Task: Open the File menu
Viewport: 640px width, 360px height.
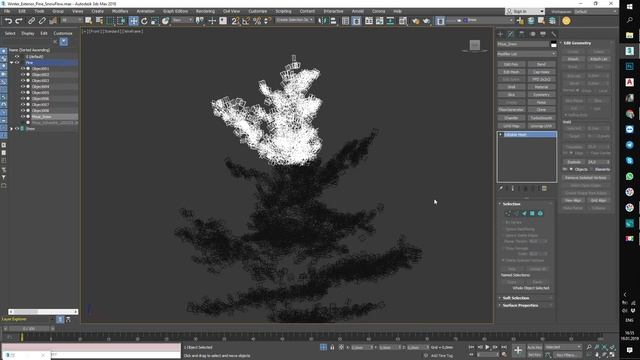Action: 7,11
